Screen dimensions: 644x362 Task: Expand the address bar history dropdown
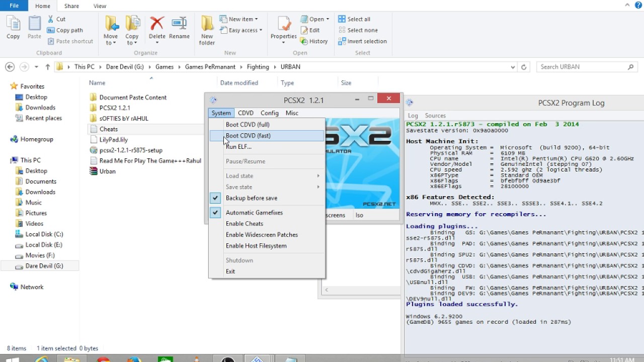[513, 67]
